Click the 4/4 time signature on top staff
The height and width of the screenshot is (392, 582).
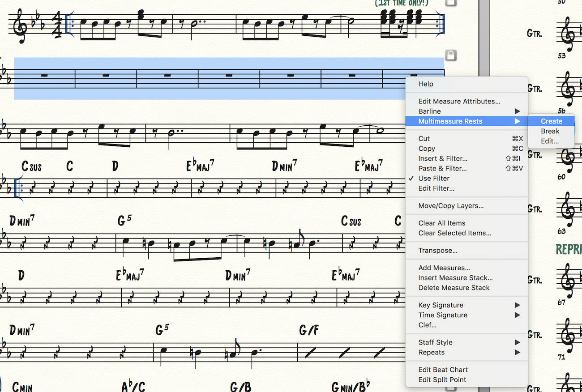[x=57, y=25]
